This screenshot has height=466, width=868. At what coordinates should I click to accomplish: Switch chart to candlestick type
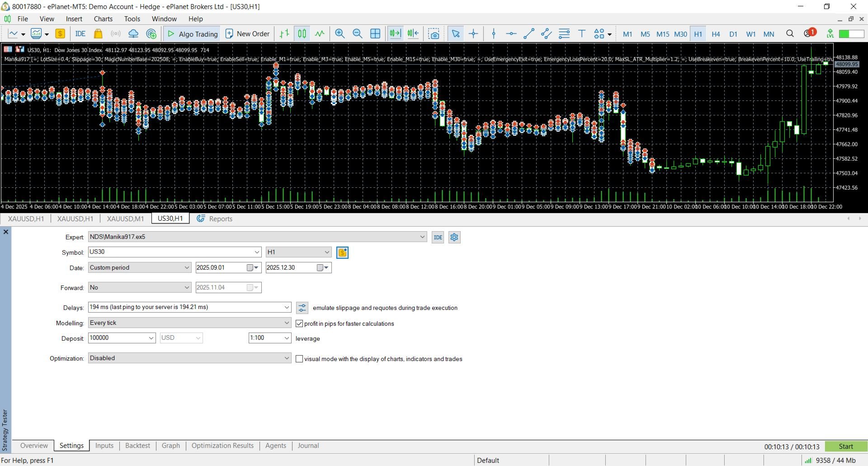tap(302, 34)
